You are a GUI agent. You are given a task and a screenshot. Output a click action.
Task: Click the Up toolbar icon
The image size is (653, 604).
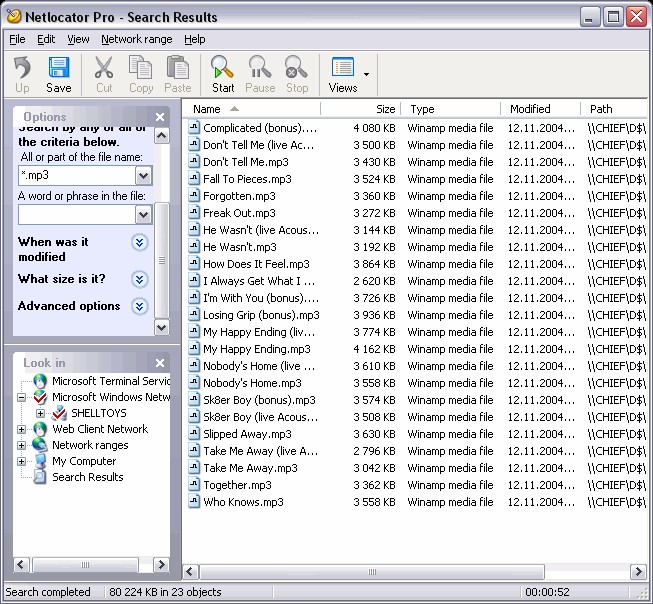pos(22,67)
